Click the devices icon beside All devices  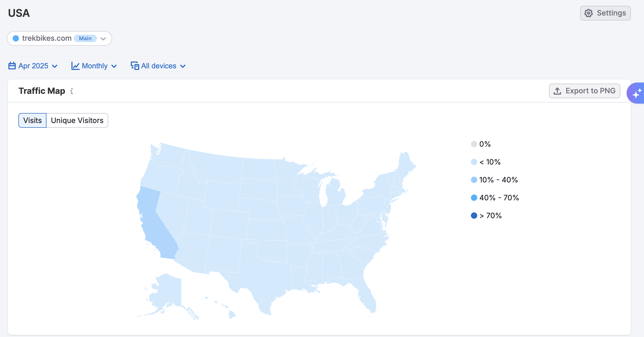click(x=135, y=66)
